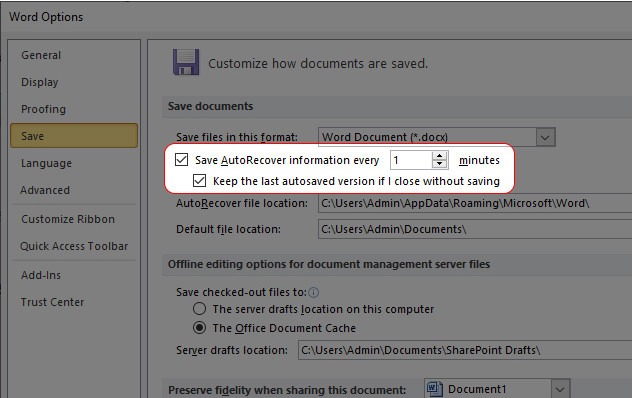The height and width of the screenshot is (398, 633).
Task: Select server drafts location on this computer
Action: [199, 309]
